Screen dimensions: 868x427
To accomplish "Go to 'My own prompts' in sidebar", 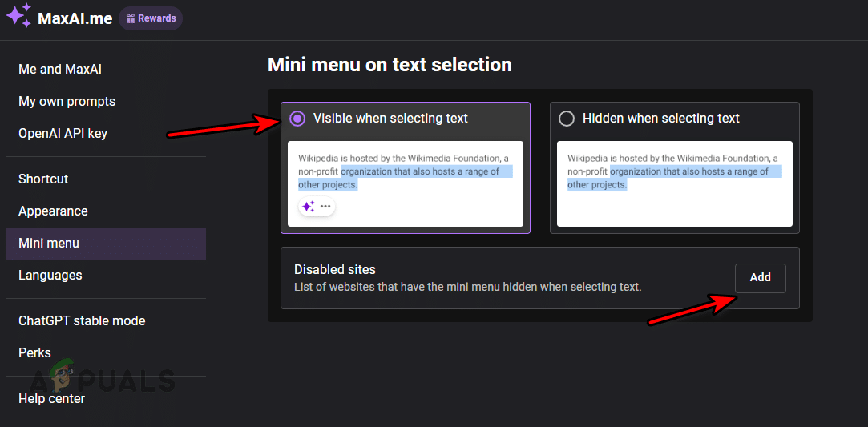I will pos(67,102).
